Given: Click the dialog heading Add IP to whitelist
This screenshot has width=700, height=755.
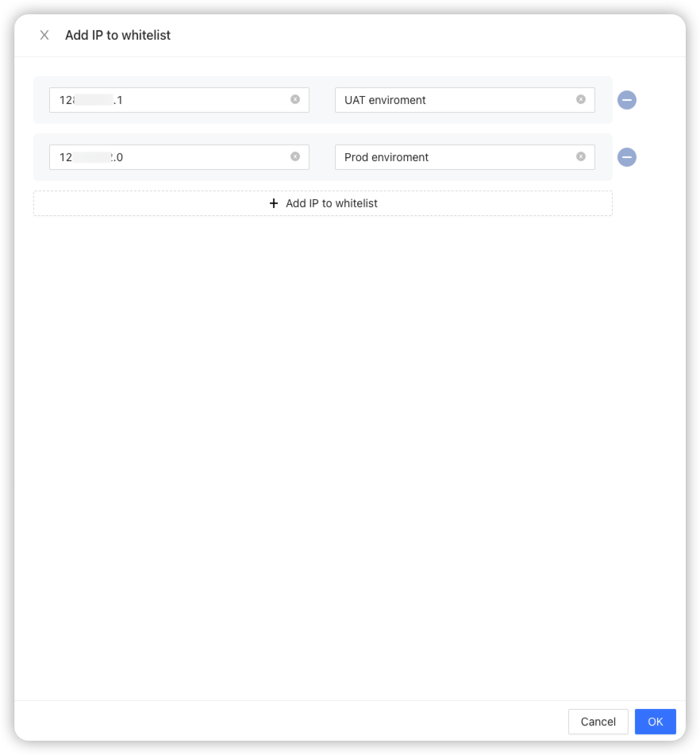Looking at the screenshot, I should [x=117, y=35].
